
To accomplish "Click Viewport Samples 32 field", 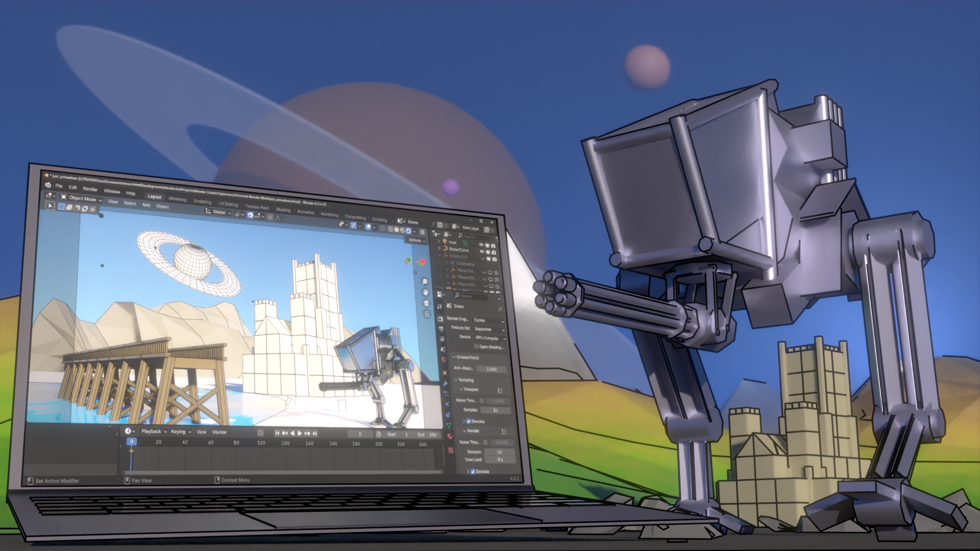I will (x=496, y=410).
